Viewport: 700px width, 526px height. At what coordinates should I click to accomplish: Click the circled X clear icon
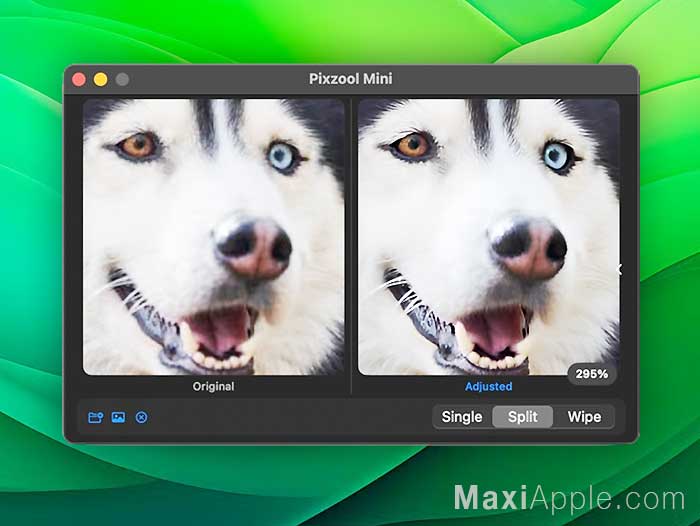tap(141, 417)
